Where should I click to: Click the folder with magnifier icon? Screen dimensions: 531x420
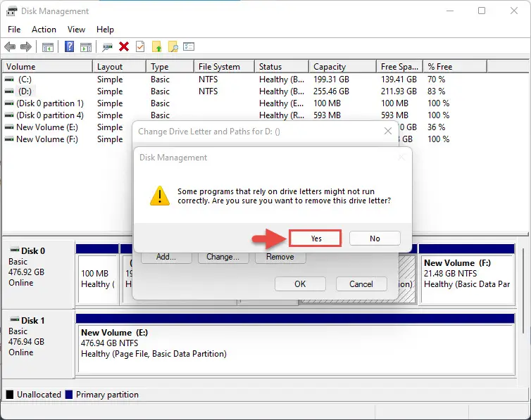point(173,46)
